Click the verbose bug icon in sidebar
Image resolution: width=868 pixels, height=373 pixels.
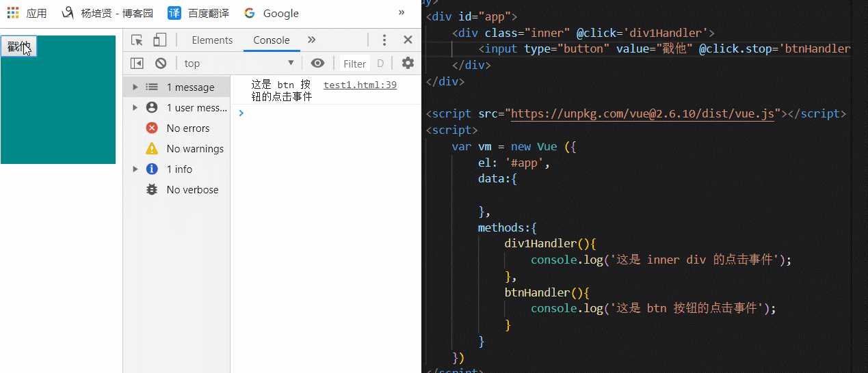click(152, 190)
